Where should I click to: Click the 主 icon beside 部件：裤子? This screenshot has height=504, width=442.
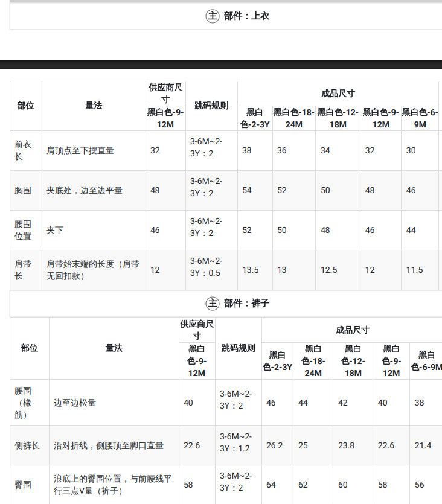pyautogui.click(x=212, y=303)
